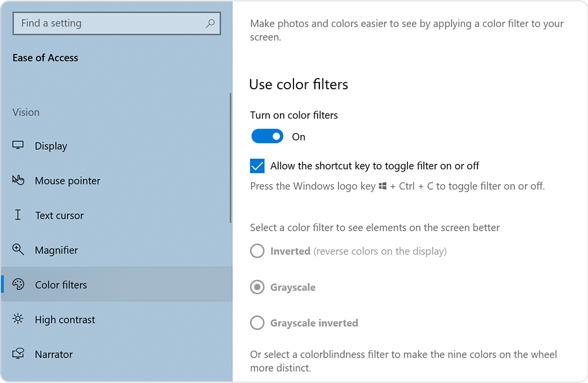
Task: Turn off the color filters toggle
Action: (x=267, y=136)
